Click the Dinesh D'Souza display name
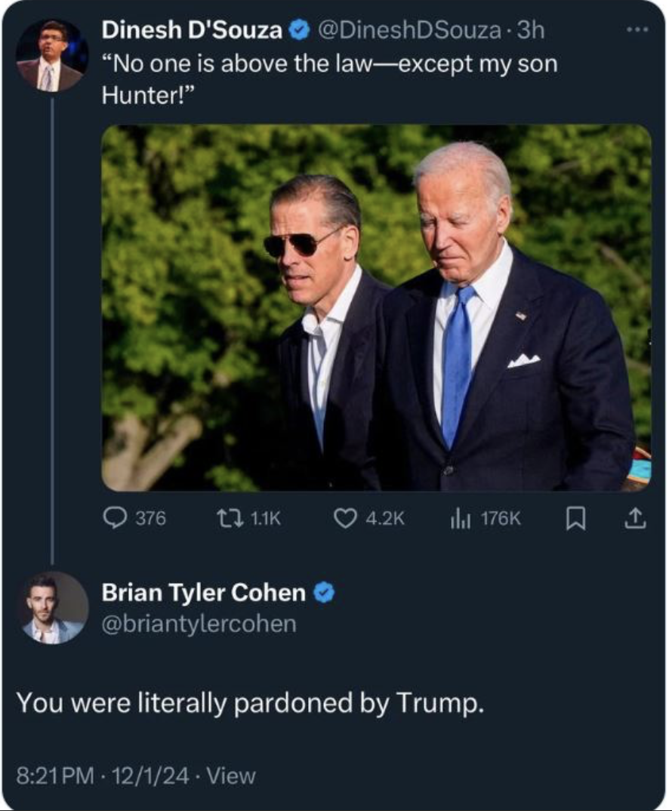The width and height of the screenshot is (672, 811). [192, 30]
